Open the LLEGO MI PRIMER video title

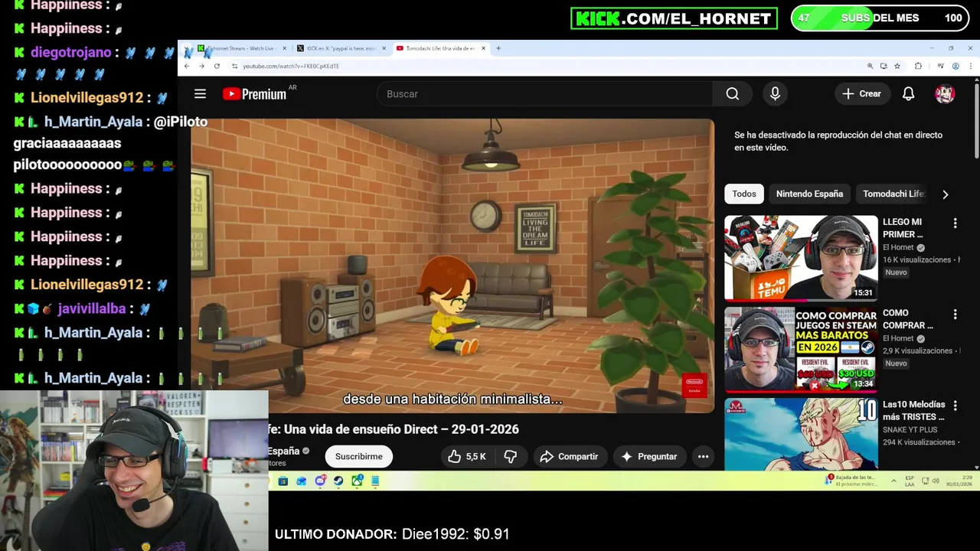[x=903, y=228]
